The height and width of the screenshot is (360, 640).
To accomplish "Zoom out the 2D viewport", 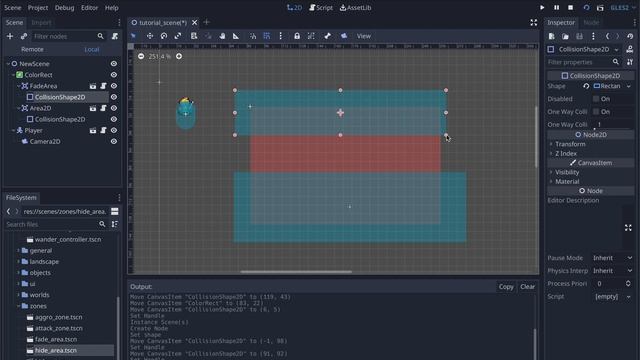I will (x=141, y=56).
